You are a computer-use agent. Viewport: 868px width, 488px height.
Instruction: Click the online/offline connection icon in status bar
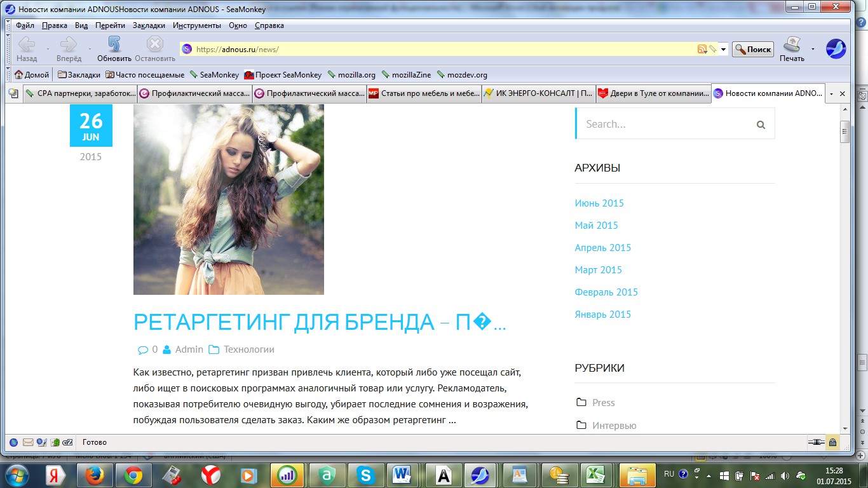(x=816, y=442)
